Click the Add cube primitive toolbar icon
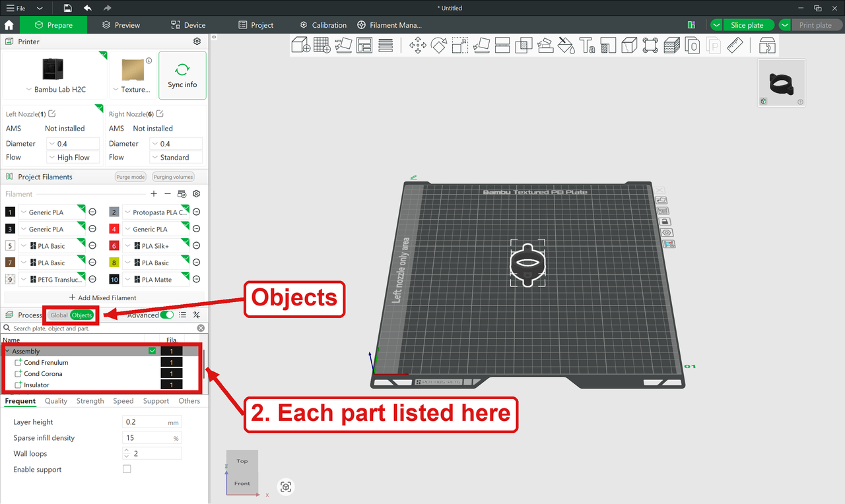 tap(301, 45)
